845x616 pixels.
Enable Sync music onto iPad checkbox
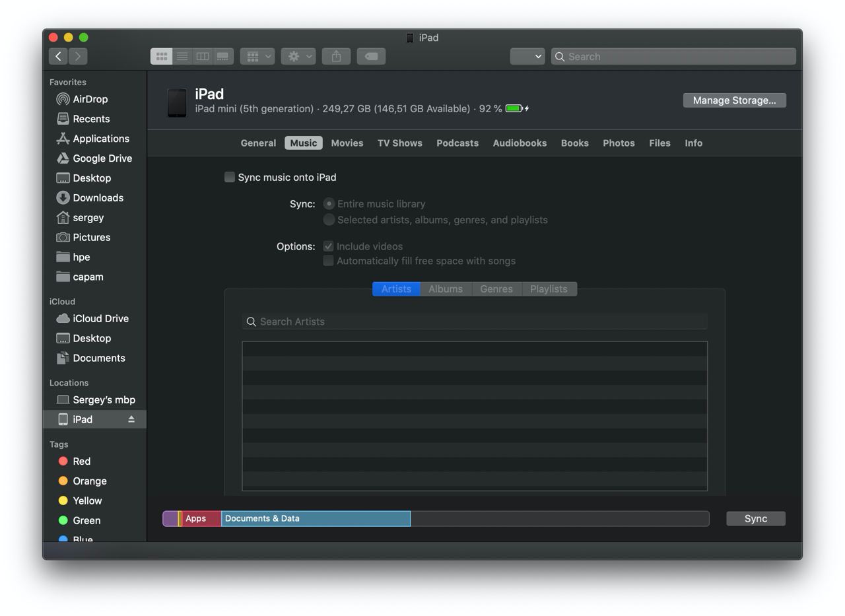click(x=230, y=177)
